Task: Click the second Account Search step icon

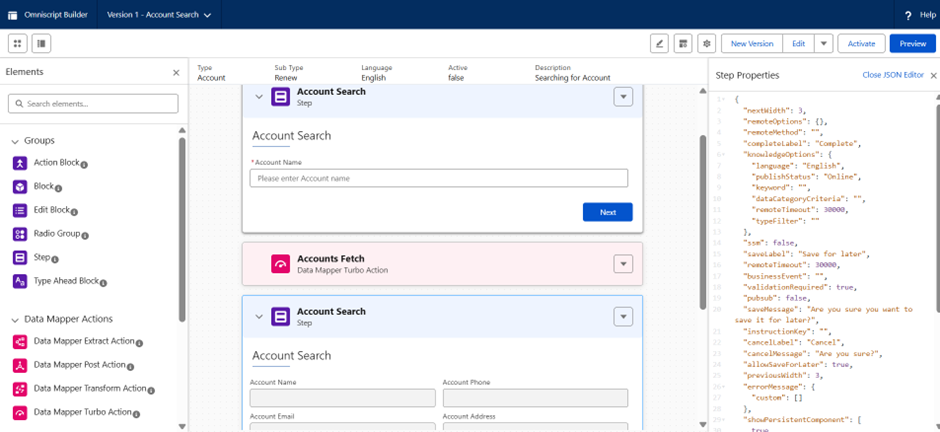Action: pyautogui.click(x=281, y=316)
